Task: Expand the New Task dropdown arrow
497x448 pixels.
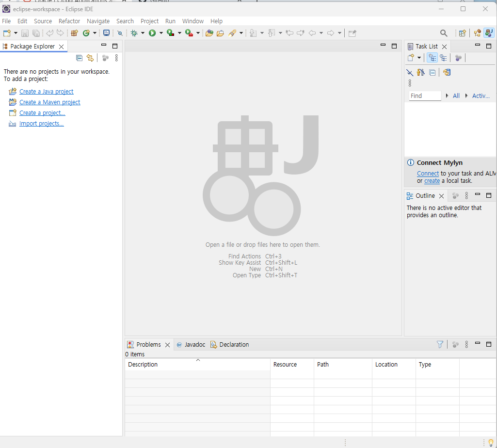Action: coord(419,58)
